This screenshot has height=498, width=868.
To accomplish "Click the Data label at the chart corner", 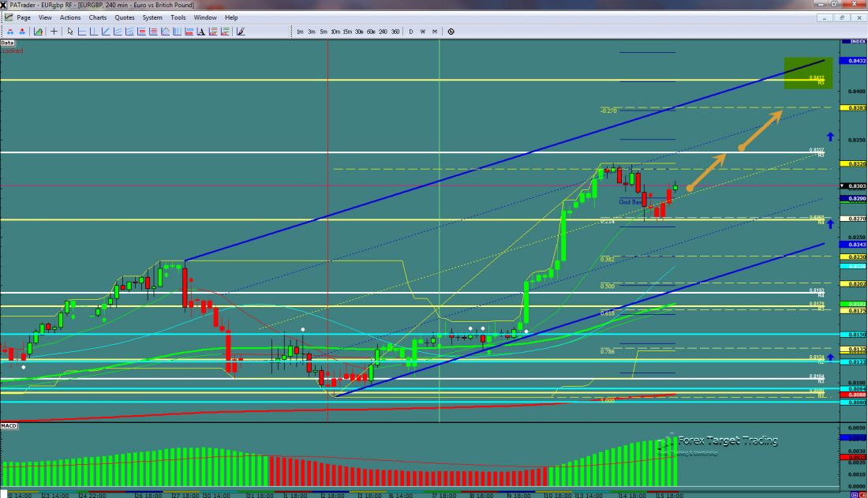I will coord(8,43).
